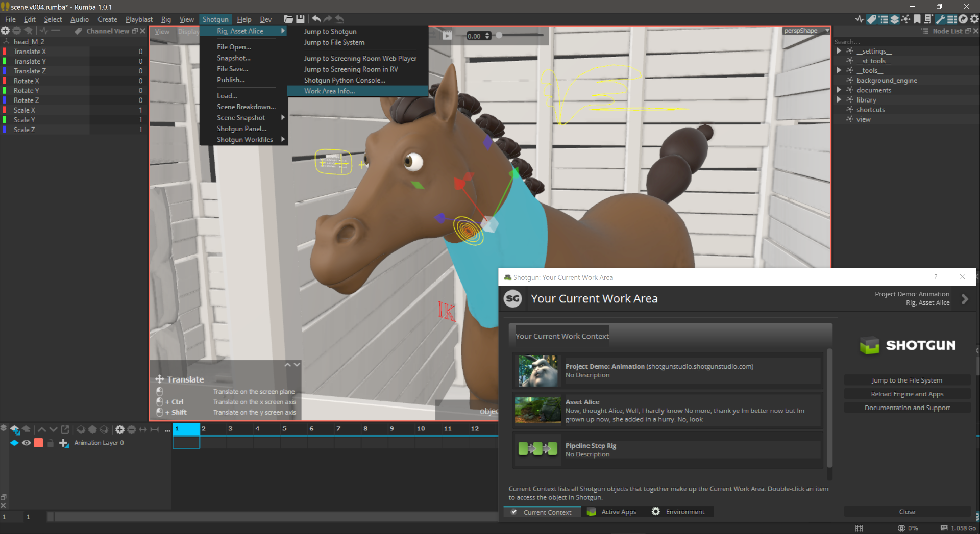Click the waveform curve icon in top-right toolbar
This screenshot has width=980, height=534.
pyautogui.click(x=860, y=19)
